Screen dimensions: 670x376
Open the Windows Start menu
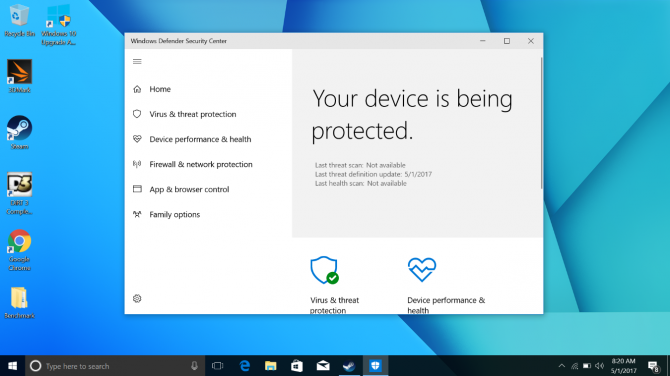tap(12, 366)
